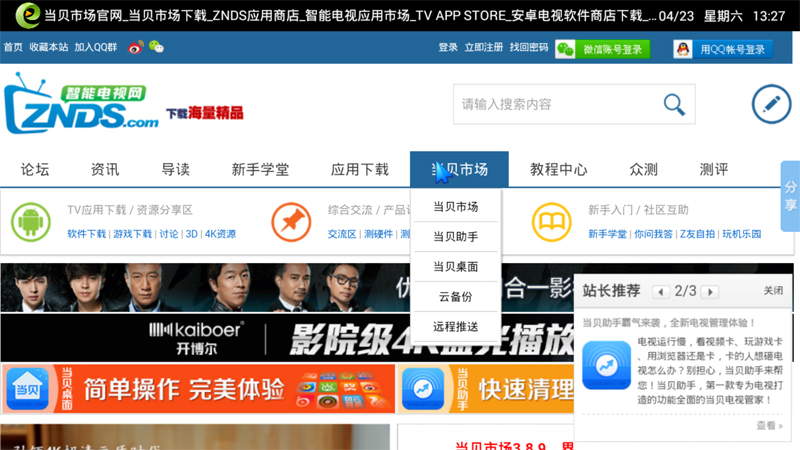Click 收藏本站 link
This screenshot has height=450, width=800.
(48, 47)
